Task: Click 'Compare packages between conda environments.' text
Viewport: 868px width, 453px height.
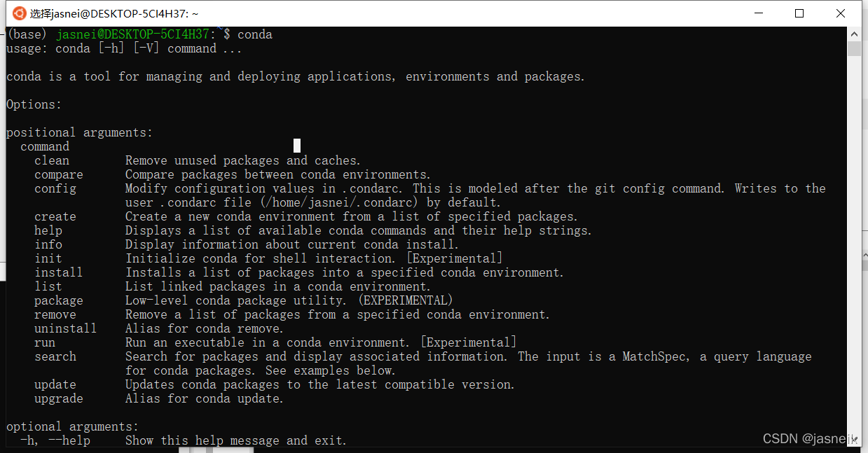Action: pos(278,174)
